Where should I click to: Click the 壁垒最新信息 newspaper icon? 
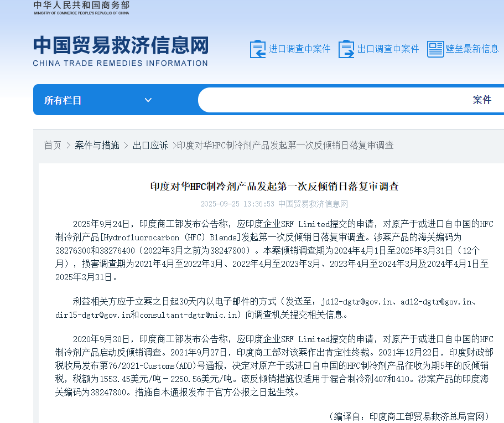435,49
